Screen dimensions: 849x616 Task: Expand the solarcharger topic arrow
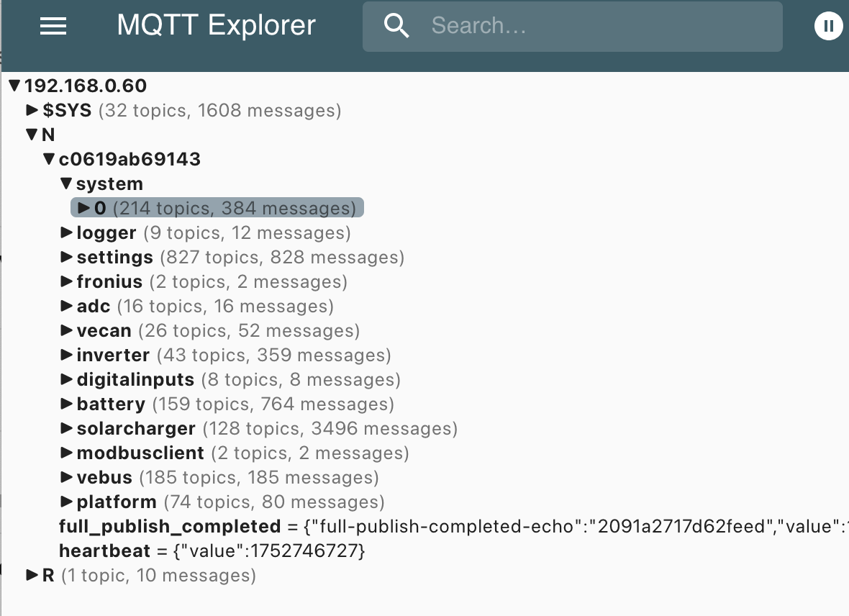point(67,429)
